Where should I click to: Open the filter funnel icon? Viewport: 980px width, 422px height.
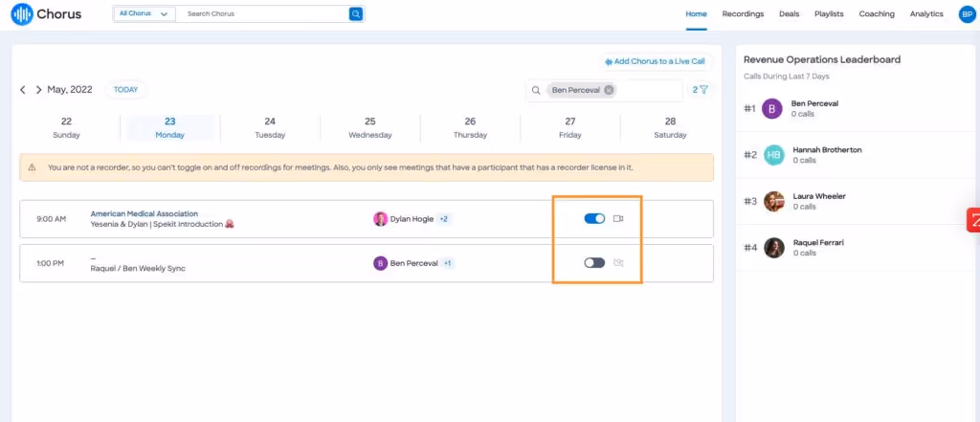pyautogui.click(x=703, y=90)
